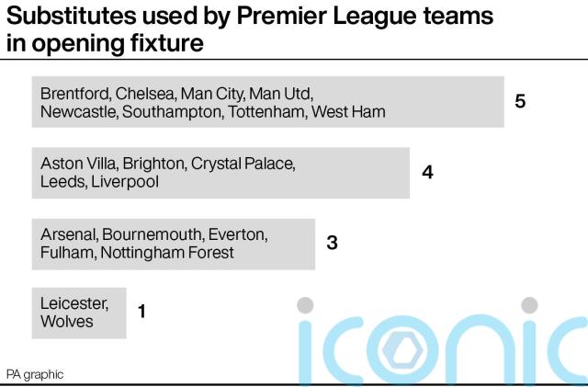This screenshot has height=387, width=588.
Task: Click the Southampton team name
Action: 174,112
